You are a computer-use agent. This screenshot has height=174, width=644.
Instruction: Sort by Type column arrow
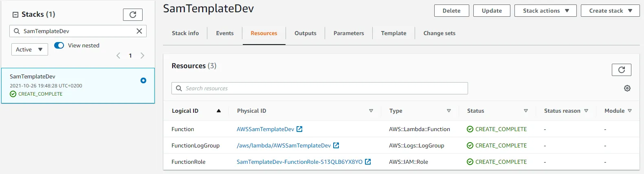(449, 111)
